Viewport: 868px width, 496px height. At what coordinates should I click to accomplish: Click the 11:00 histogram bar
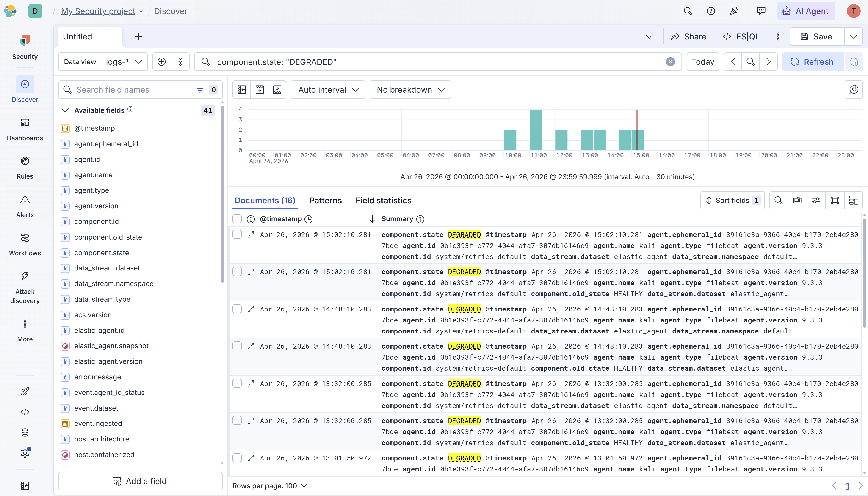(x=536, y=130)
